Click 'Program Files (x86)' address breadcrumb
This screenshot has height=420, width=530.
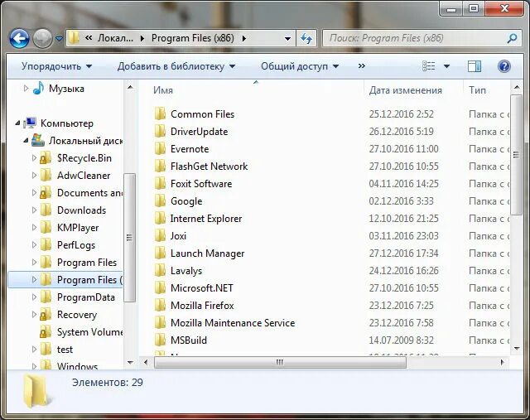pyautogui.click(x=193, y=38)
